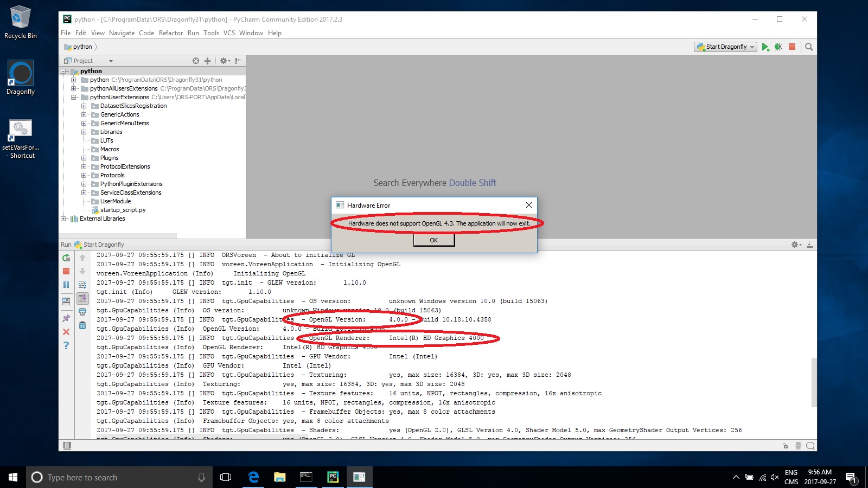Screen dimensions: 868x488
Task: Click the Debug bug icon
Action: [778, 47]
